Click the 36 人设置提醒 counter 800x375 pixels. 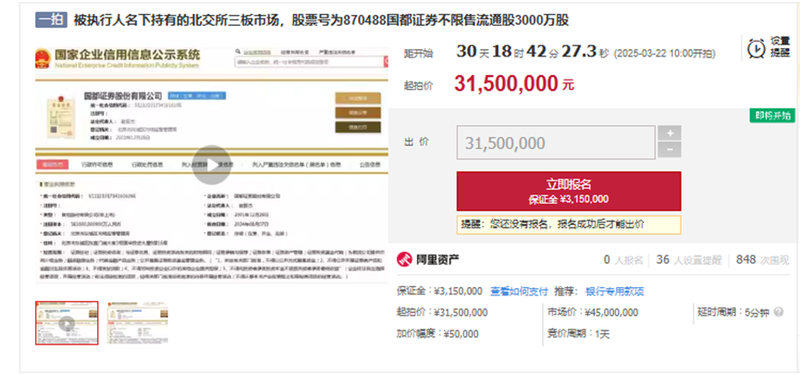689,260
